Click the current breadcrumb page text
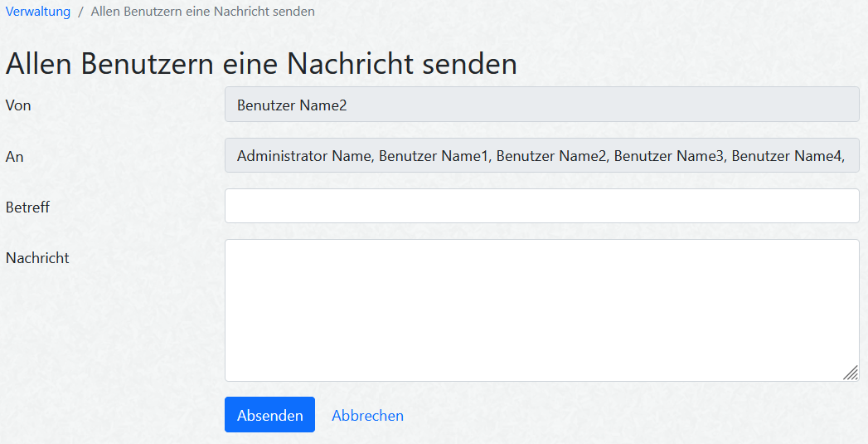This screenshot has width=868, height=444. [x=202, y=12]
